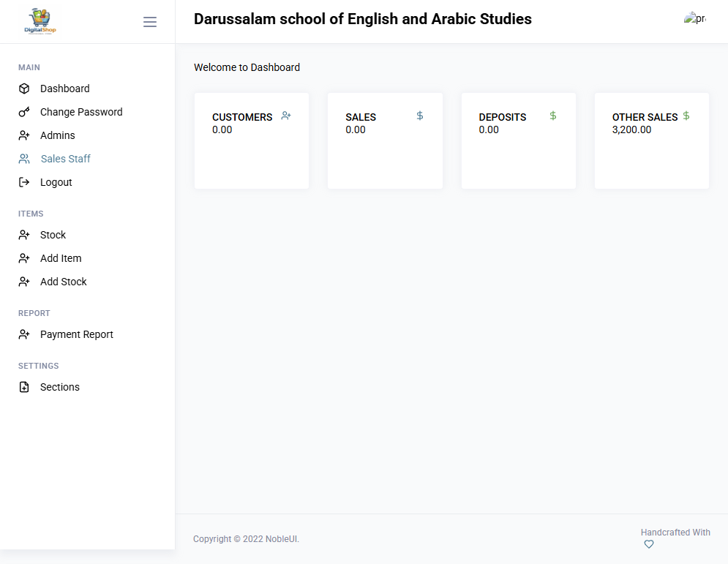Click the Change Password key icon

24,112
